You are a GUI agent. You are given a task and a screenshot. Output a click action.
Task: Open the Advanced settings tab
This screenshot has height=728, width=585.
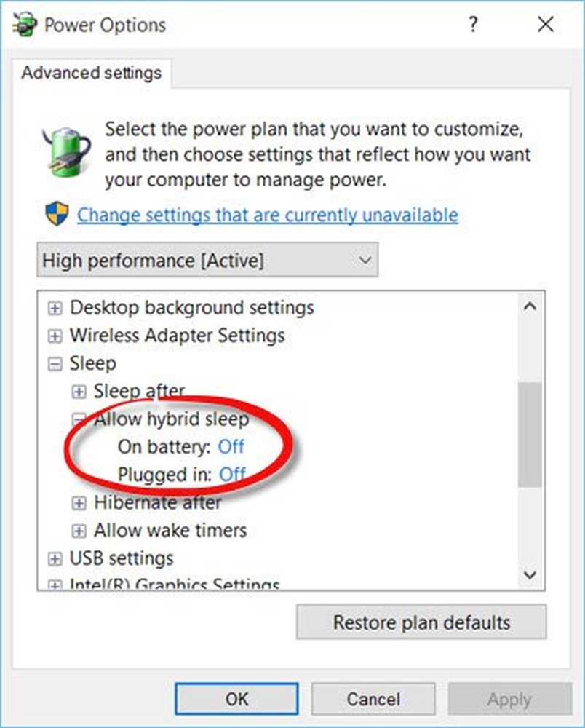[91, 74]
